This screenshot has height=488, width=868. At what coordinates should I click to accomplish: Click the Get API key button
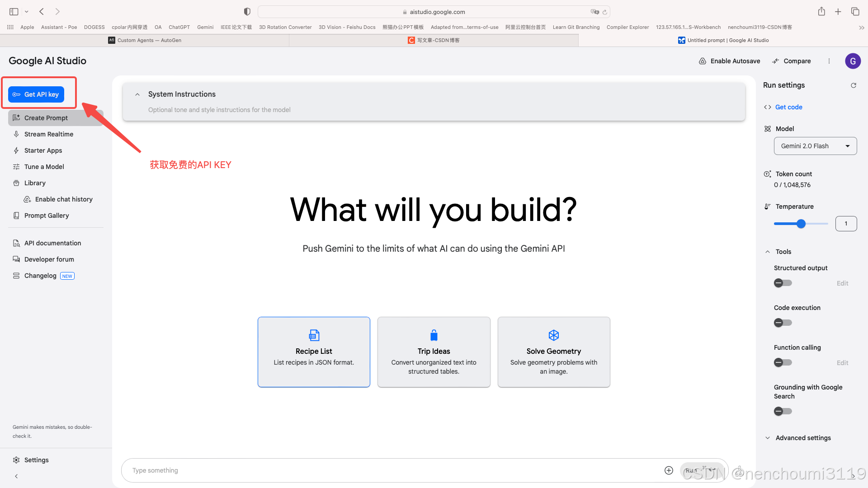tap(36, 94)
